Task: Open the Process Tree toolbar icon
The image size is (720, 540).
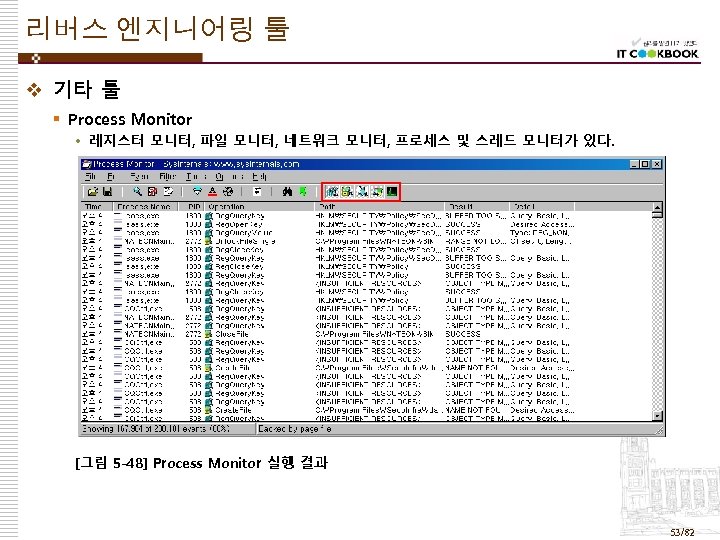Action: tap(257, 191)
